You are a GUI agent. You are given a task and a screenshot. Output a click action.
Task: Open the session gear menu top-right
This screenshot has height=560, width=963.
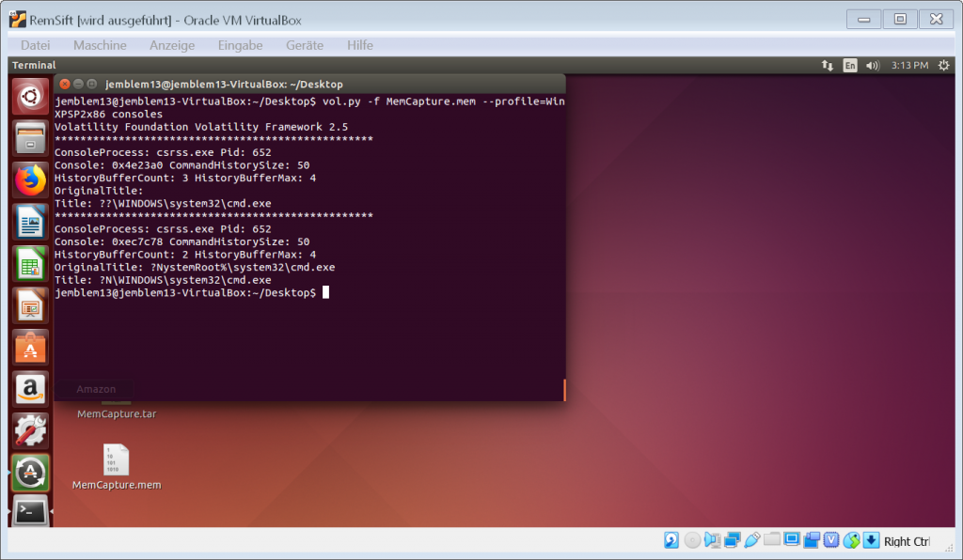click(x=941, y=66)
